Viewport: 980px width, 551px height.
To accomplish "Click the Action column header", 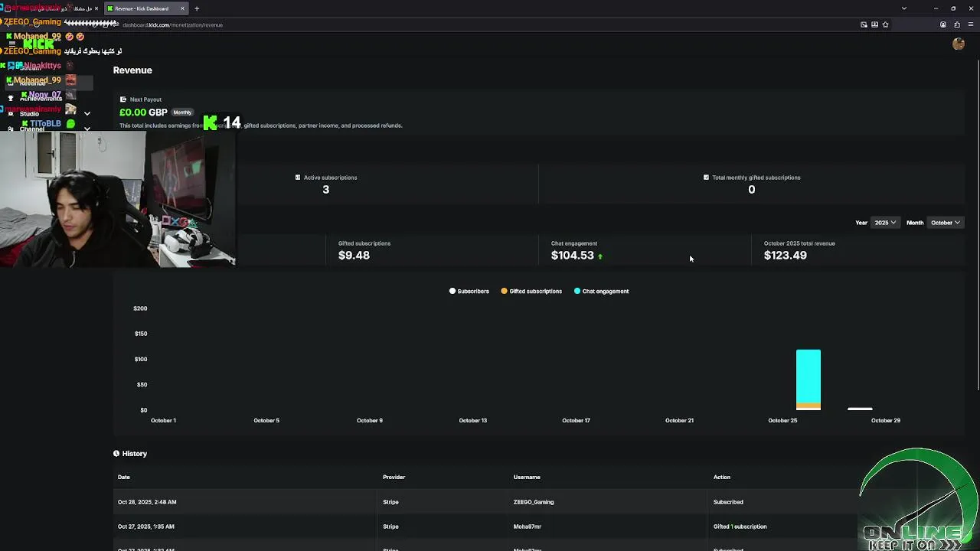I will click(x=722, y=477).
